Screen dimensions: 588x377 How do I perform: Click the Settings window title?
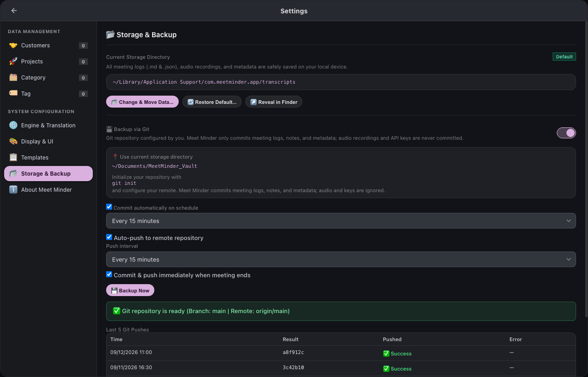coord(294,11)
